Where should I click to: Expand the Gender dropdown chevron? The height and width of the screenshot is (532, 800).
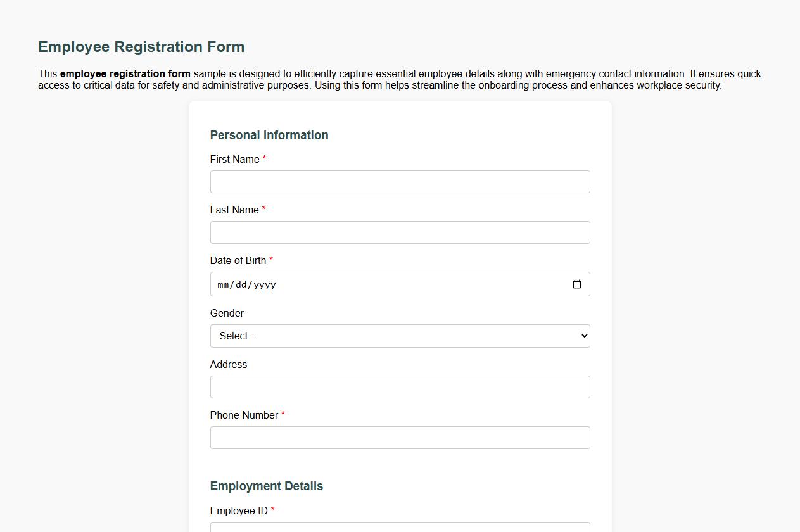point(583,336)
